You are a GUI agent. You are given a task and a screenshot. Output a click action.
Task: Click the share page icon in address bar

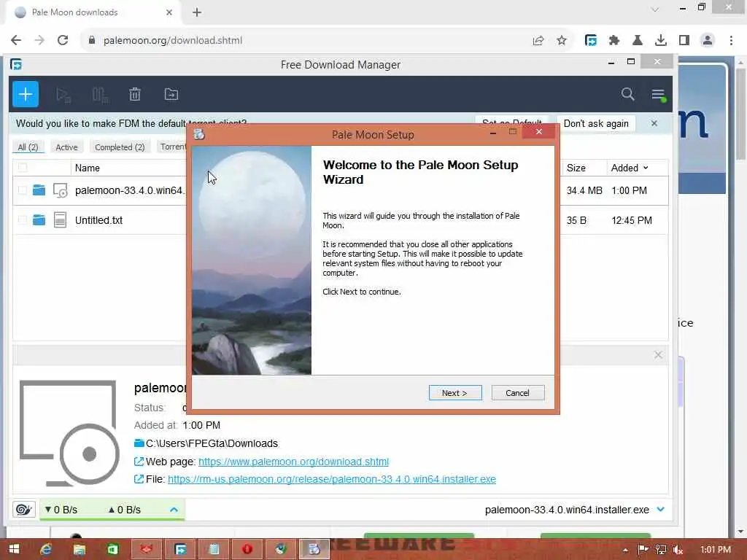(x=538, y=41)
